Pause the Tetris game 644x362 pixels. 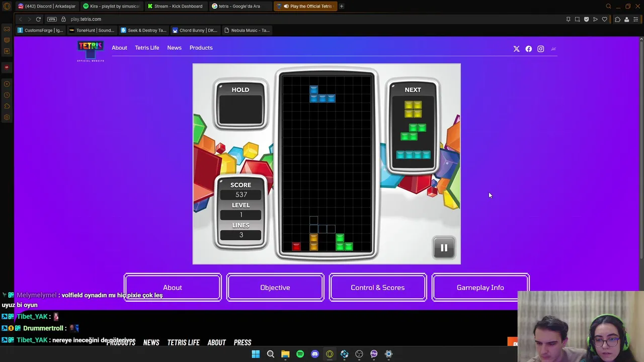pyautogui.click(x=444, y=247)
